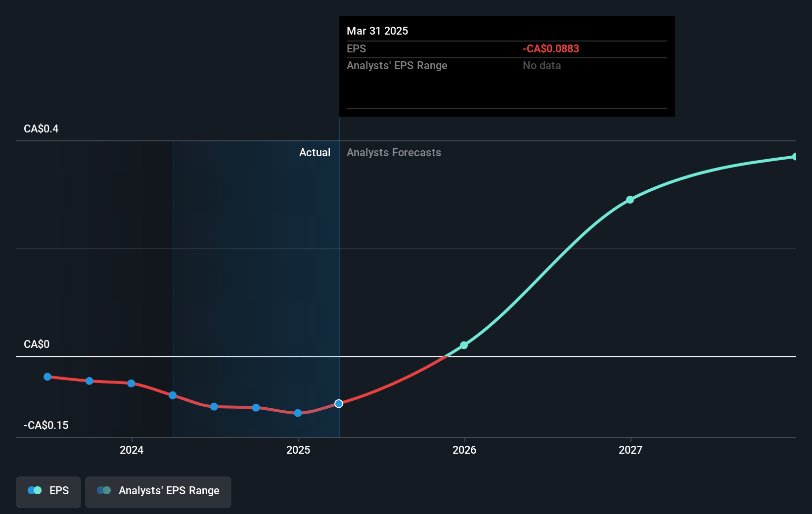812x514 pixels.
Task: Click the 2024 x-axis label
Action: point(132,450)
